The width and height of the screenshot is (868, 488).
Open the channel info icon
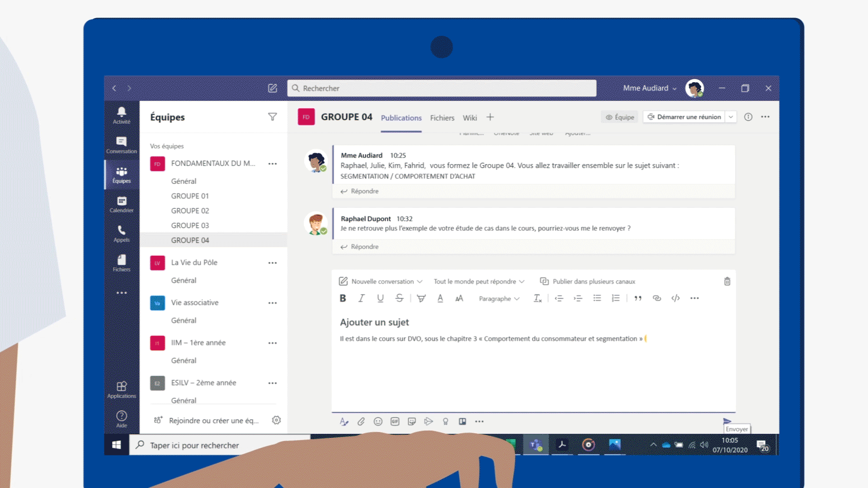[x=748, y=117]
